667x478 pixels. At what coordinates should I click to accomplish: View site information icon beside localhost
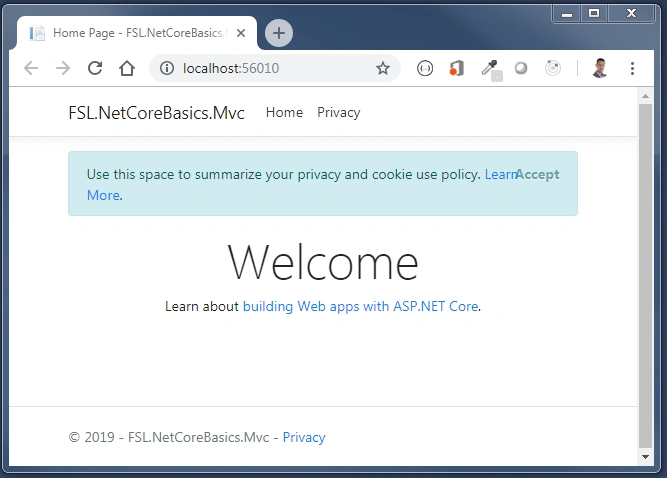coord(167,68)
